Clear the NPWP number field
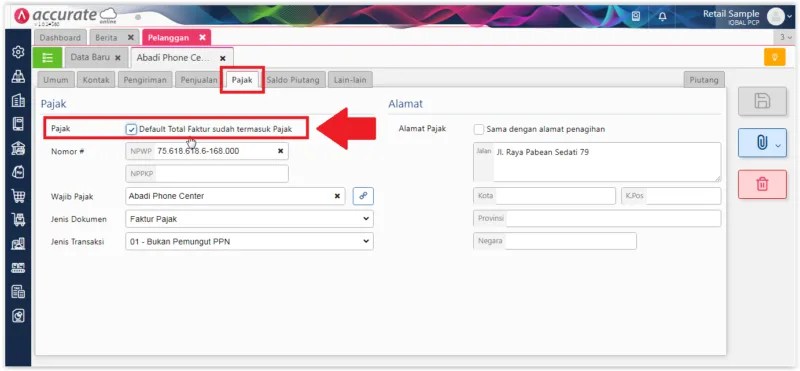The height and width of the screenshot is (371, 800). click(x=280, y=151)
